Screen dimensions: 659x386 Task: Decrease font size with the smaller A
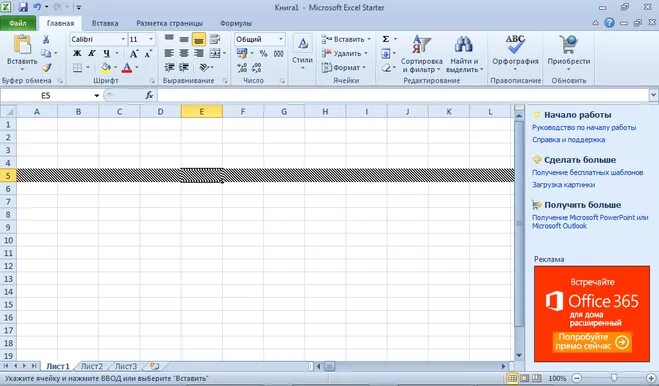148,54
